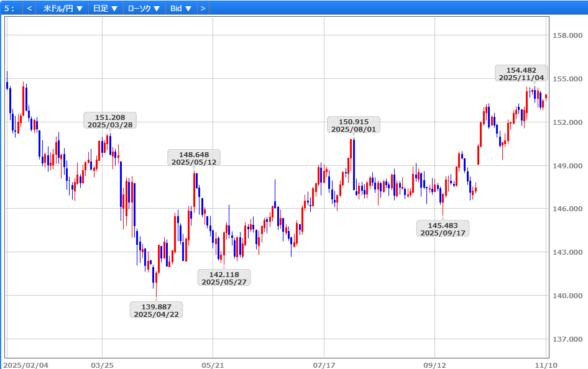Click the 142.118 annotation dated 2025/05/27
Image resolution: width=588 pixels, height=369 pixels.
(224, 278)
